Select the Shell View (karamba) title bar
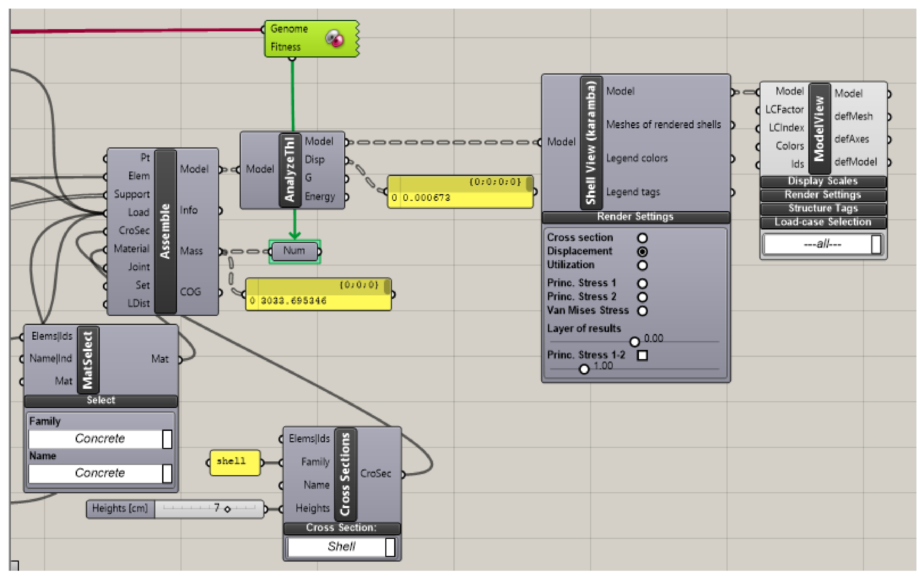The width and height of the screenshot is (924, 581). coord(591,143)
